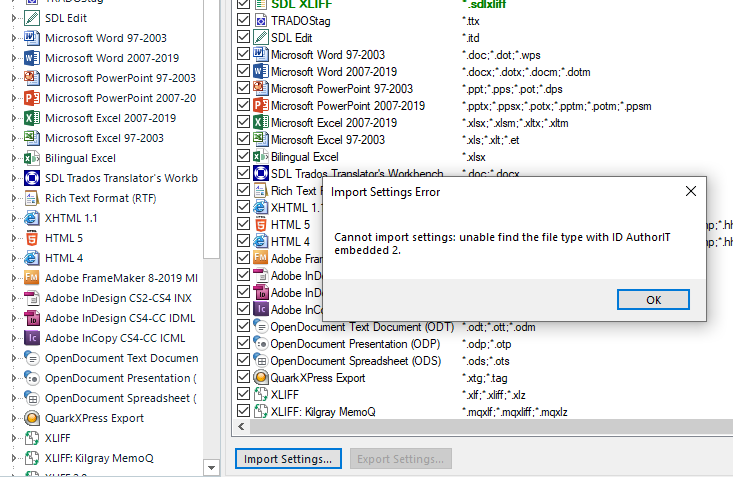This screenshot has height=477, width=734.
Task: Click the file list horizontal scrollbar track
Action: (x=491, y=426)
